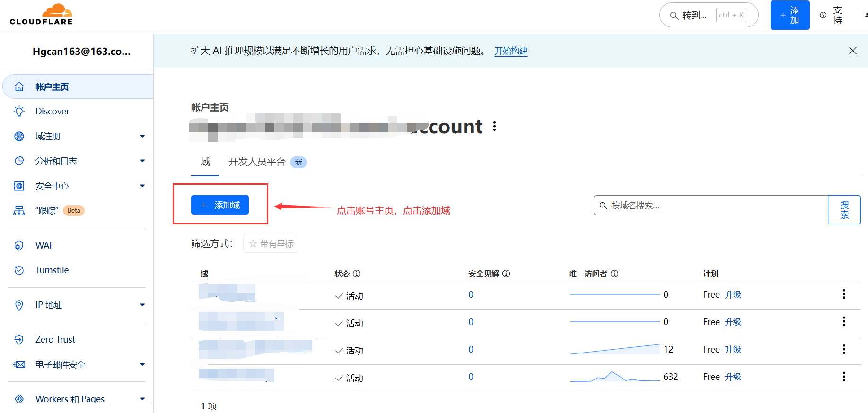This screenshot has height=413, width=868.
Task: Click the info icon next to 状态
Action: pos(357,274)
